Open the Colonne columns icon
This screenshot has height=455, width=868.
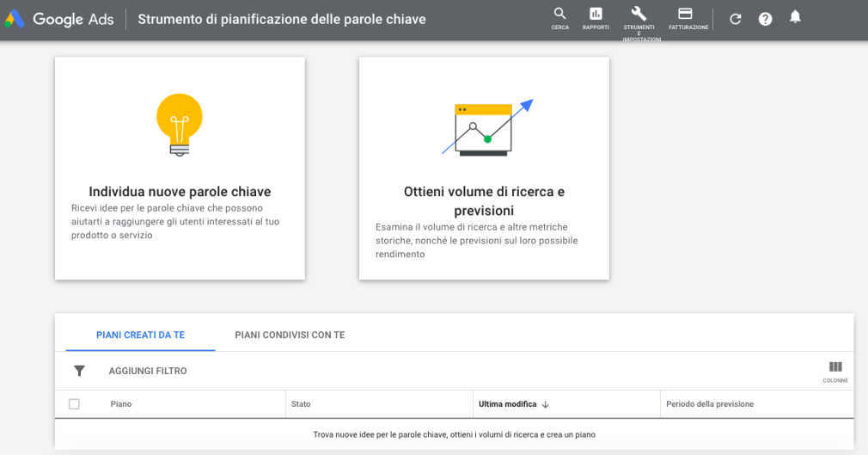click(835, 367)
